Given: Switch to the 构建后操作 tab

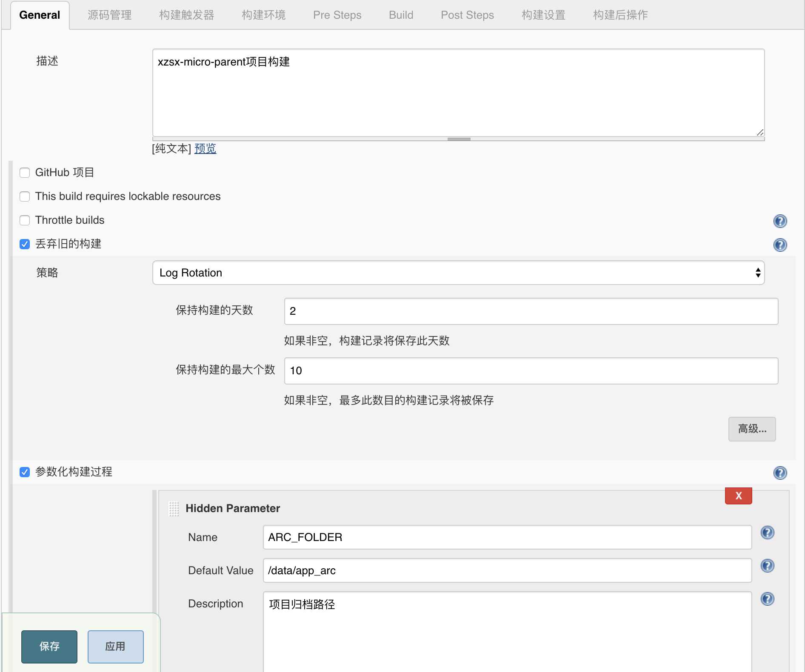Looking at the screenshot, I should coord(620,15).
